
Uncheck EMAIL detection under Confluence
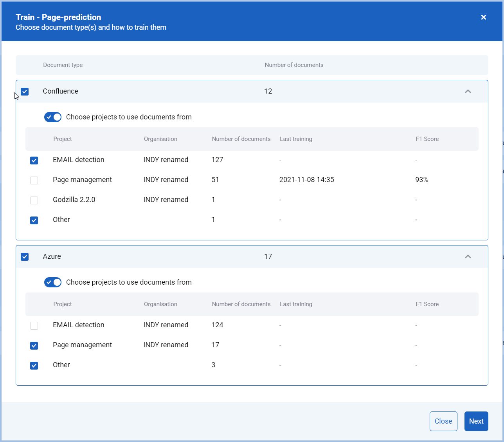pos(34,161)
